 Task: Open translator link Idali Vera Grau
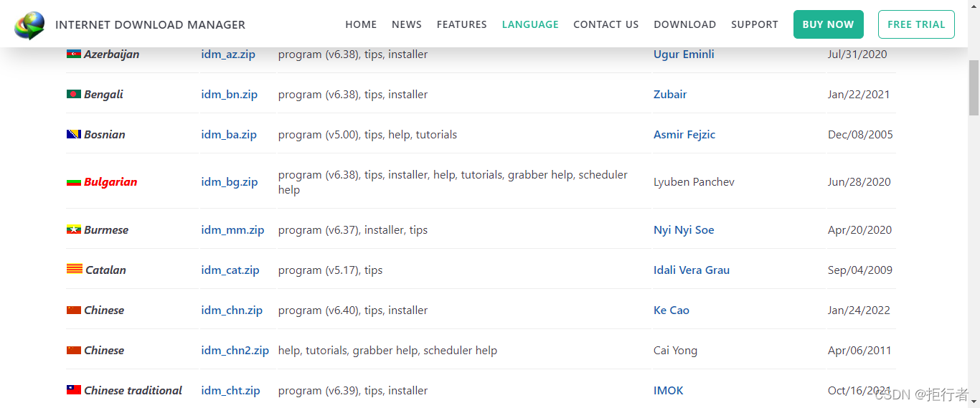pyautogui.click(x=692, y=270)
